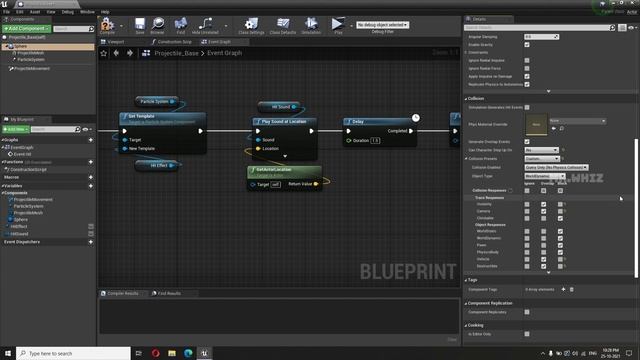Click the Windows taskbar search box
640x360 pixels.
coord(73,353)
